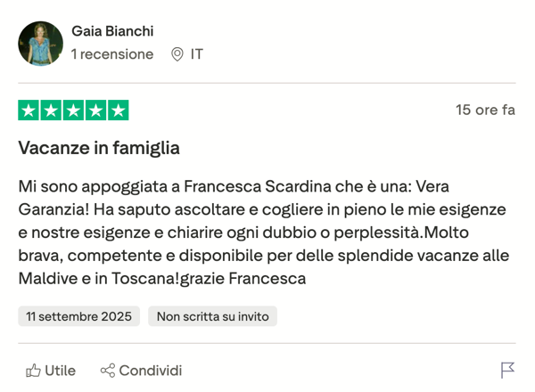Image resolution: width=535 pixels, height=392 pixels.
Task: Click the "1 recensione" count
Action: [x=112, y=54]
